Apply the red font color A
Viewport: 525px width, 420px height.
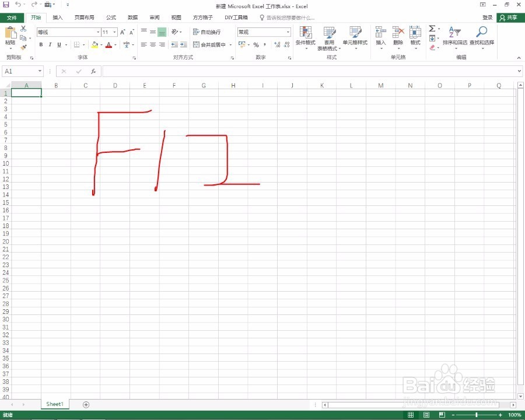[108, 44]
